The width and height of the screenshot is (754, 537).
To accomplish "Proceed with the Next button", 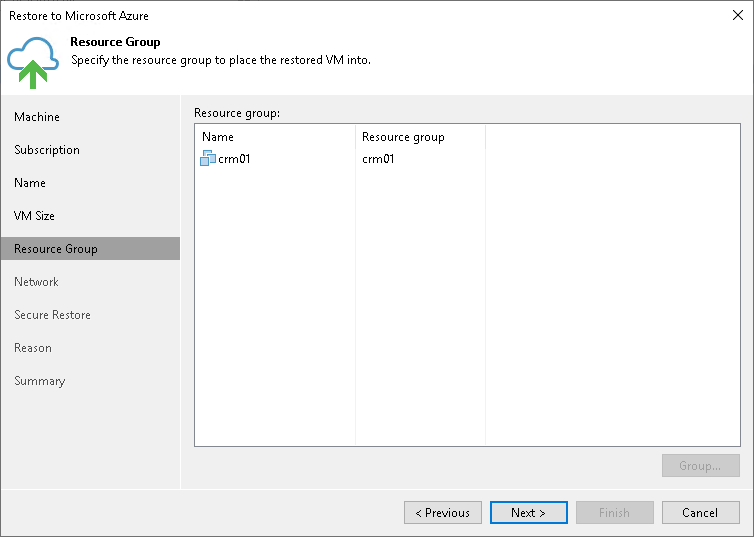I will click(x=528, y=512).
